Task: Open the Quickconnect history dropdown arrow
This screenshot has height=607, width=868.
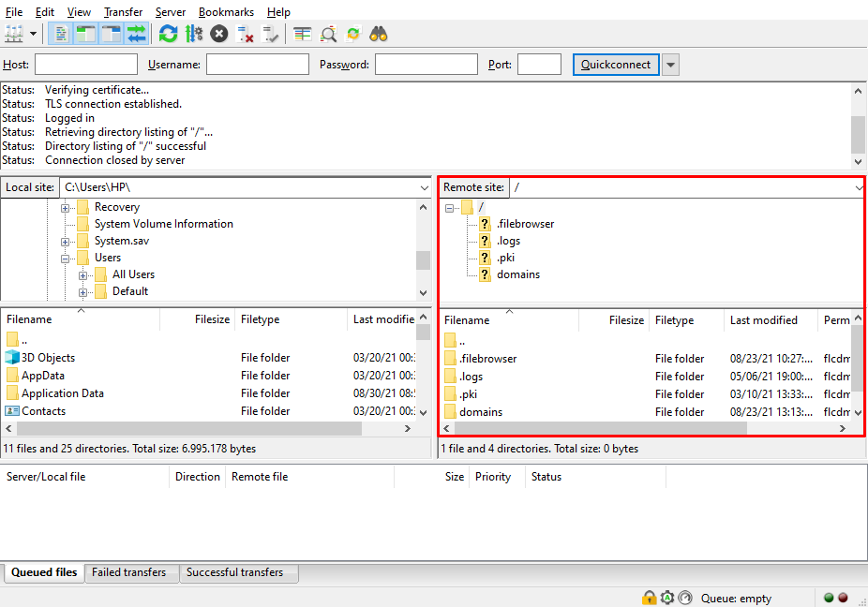Action: [670, 65]
